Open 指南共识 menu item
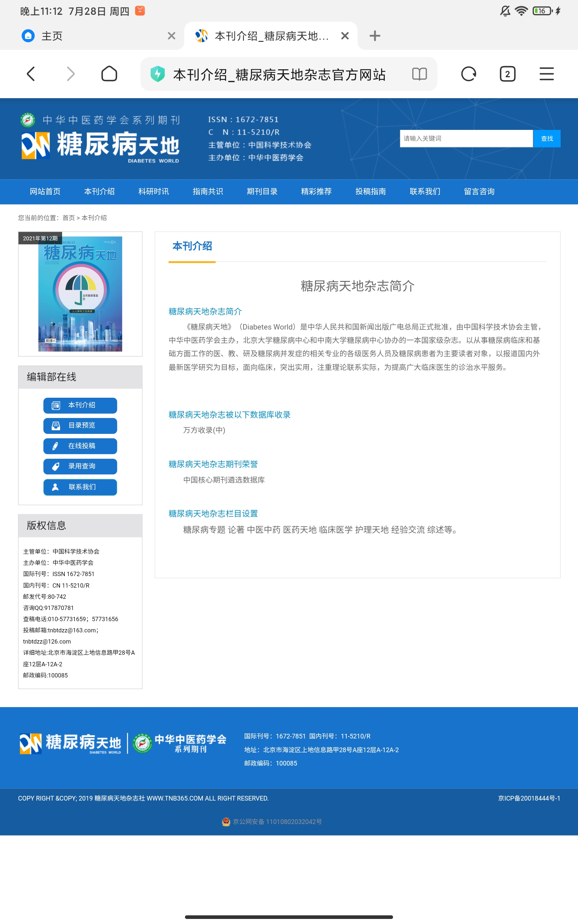This screenshot has width=578, height=924. [x=208, y=191]
